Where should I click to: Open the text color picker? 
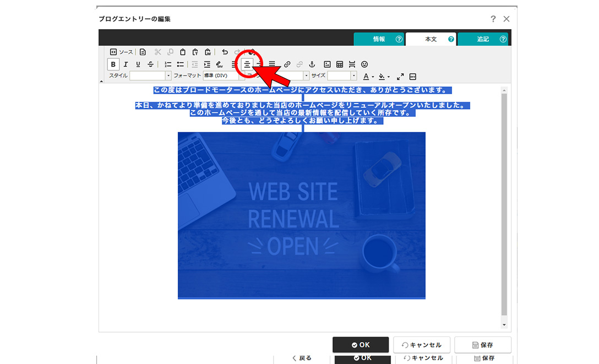point(367,77)
